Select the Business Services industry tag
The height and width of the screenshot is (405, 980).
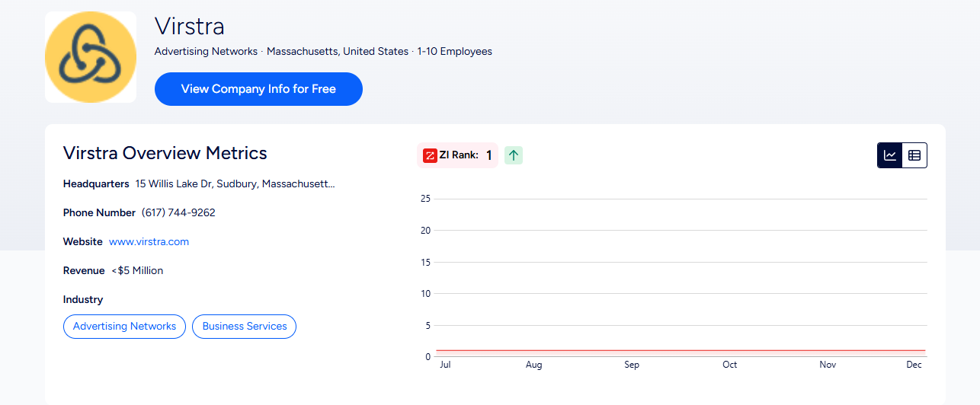pos(245,327)
